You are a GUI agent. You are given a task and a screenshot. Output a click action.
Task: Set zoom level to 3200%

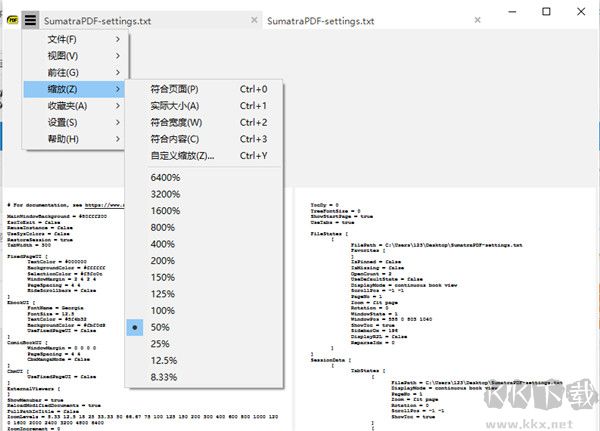(x=204, y=194)
